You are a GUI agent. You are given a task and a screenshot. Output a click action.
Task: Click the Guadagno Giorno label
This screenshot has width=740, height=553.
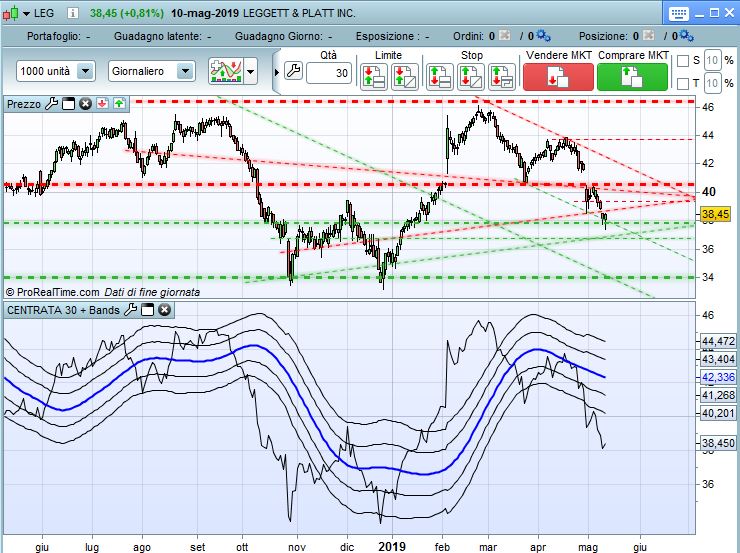[278, 36]
